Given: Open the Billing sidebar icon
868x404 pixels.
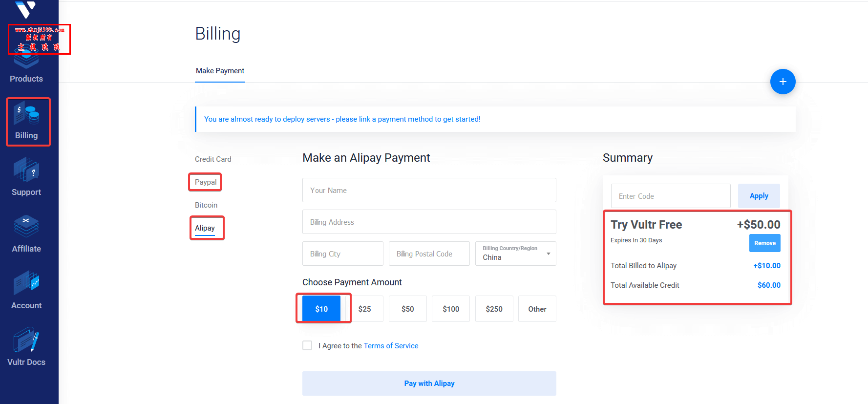Looking at the screenshot, I should point(26,122).
